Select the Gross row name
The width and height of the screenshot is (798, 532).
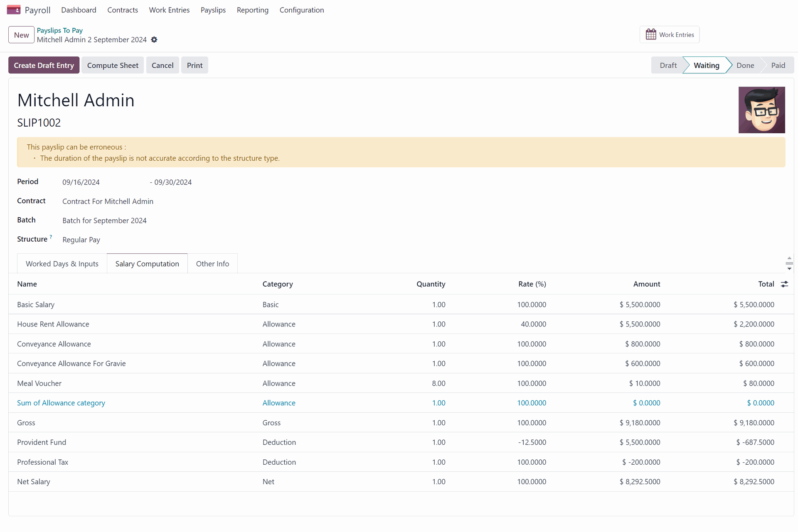coord(26,423)
